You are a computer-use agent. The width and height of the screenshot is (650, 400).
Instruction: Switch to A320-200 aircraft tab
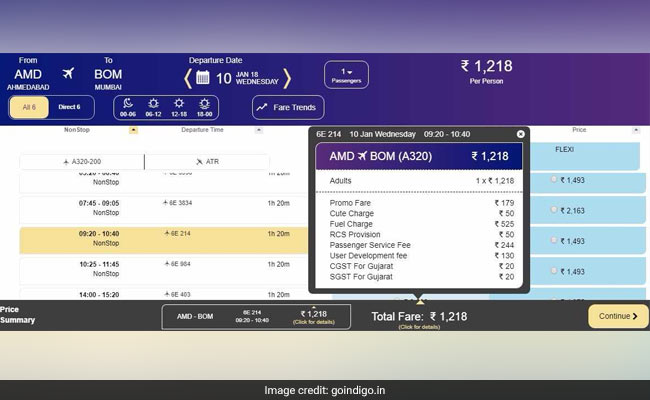coord(82,162)
